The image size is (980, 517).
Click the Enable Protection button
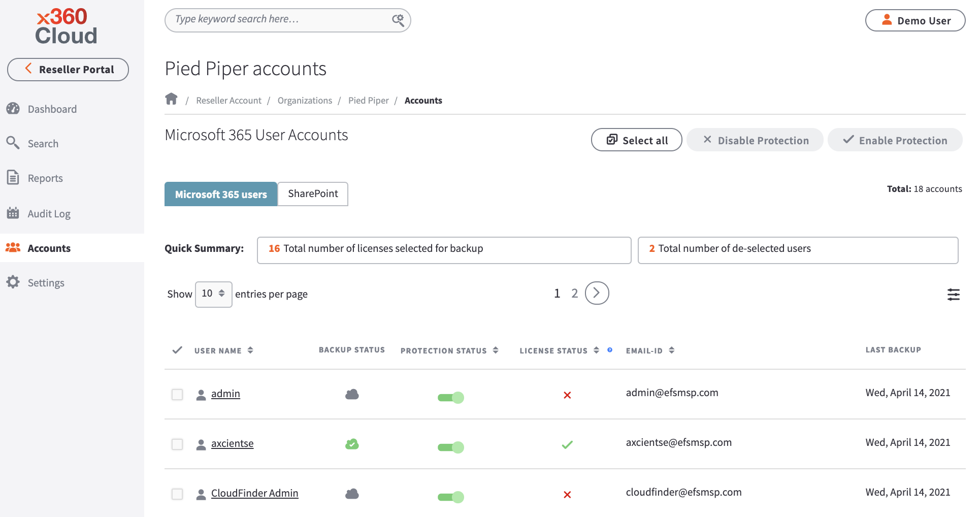pos(895,140)
